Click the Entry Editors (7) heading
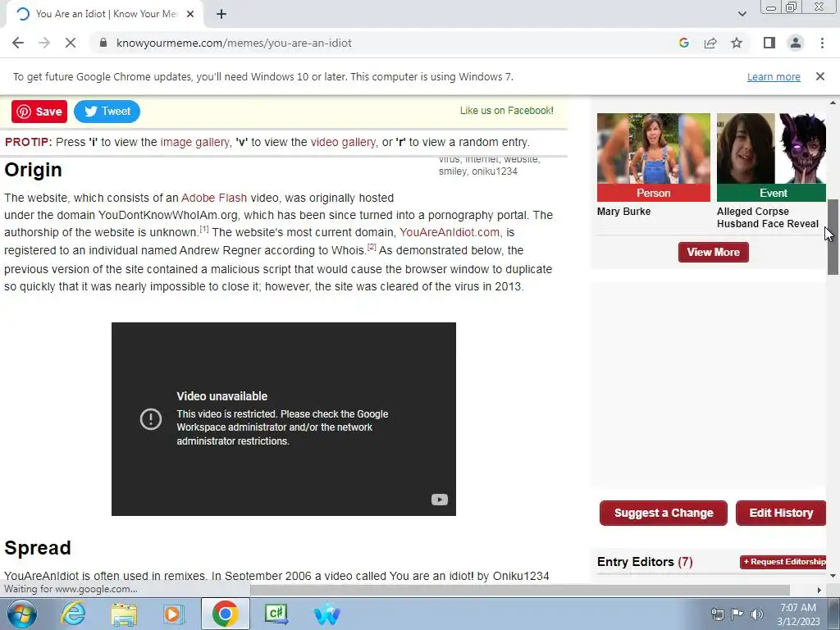840x630 pixels. pyautogui.click(x=645, y=562)
